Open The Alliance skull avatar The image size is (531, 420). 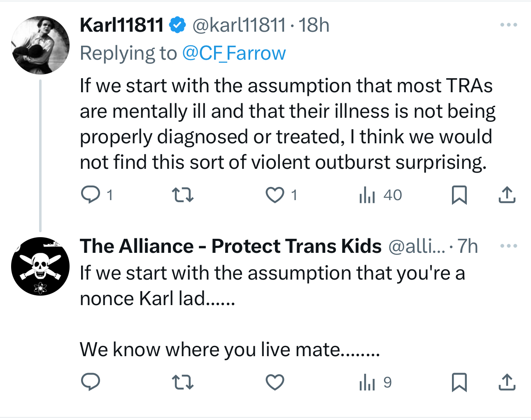[40, 266]
